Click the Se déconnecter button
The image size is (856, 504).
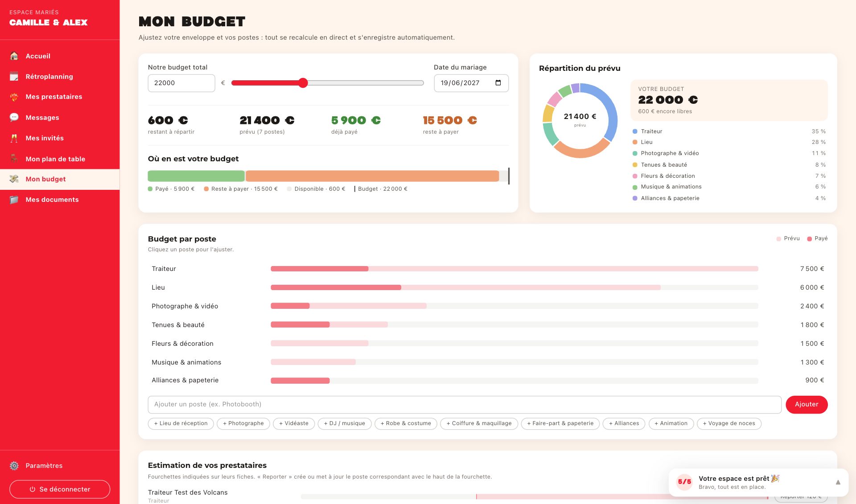click(60, 489)
